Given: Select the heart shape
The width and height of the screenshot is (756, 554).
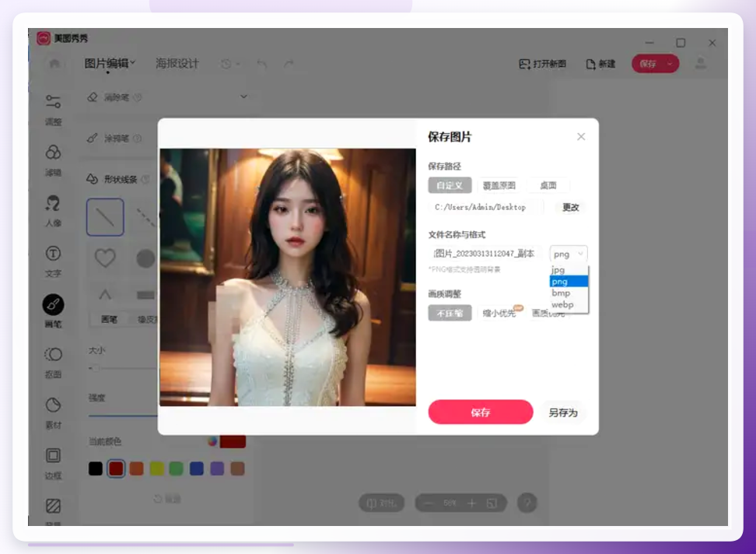Looking at the screenshot, I should tap(105, 258).
